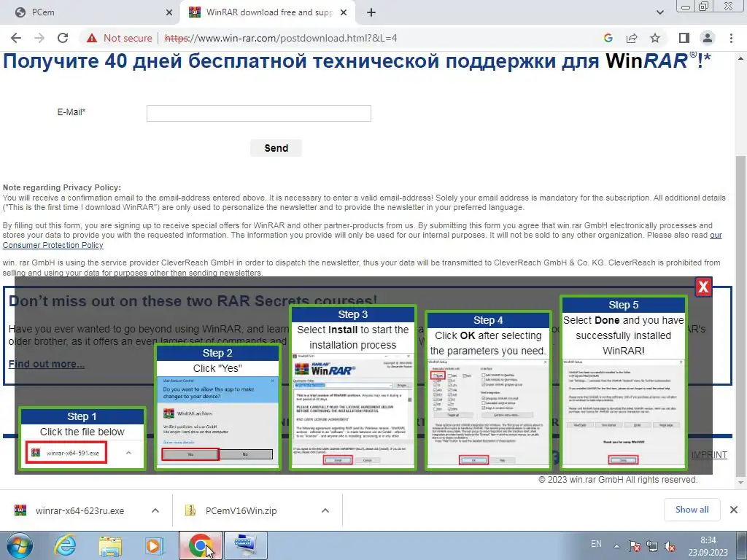Open the Google icon in address bar
Viewport: 747px width, 560px height.
[608, 38]
